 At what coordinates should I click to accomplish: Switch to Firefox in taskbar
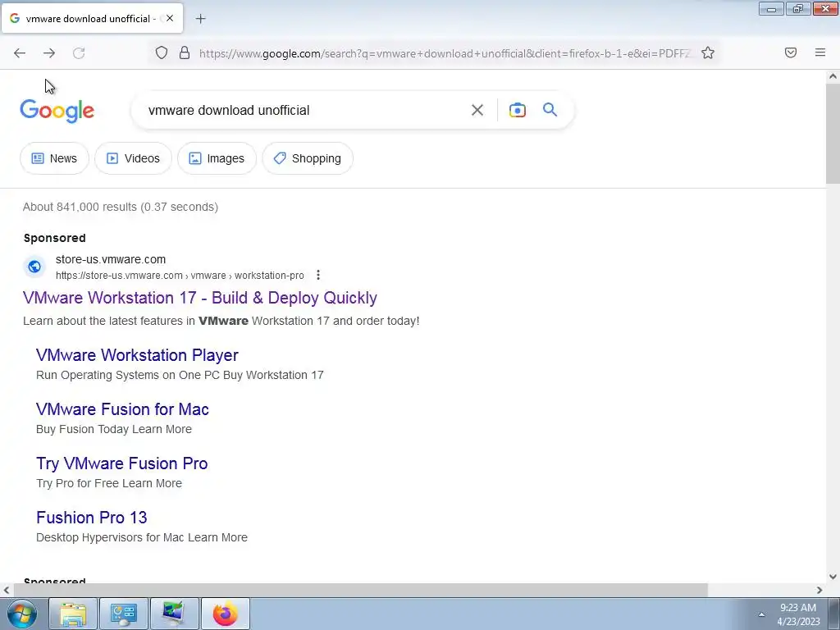click(225, 614)
